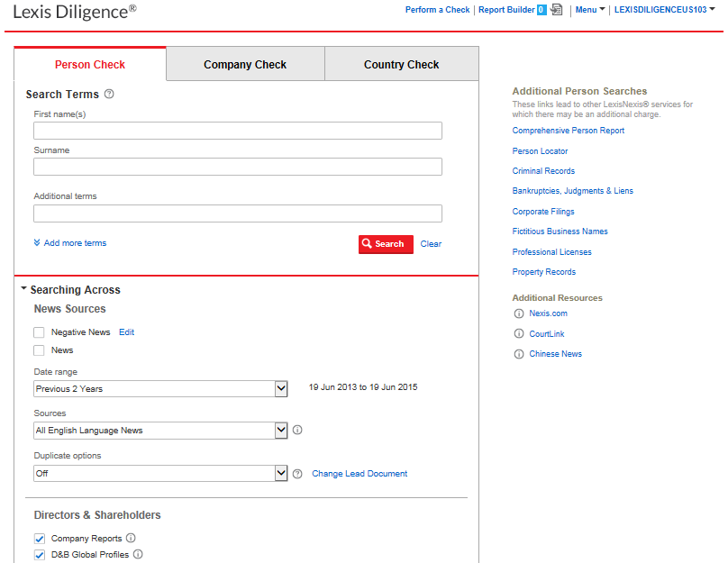Open the Nexis.com resource link
The width and height of the screenshot is (728, 563).
click(549, 313)
